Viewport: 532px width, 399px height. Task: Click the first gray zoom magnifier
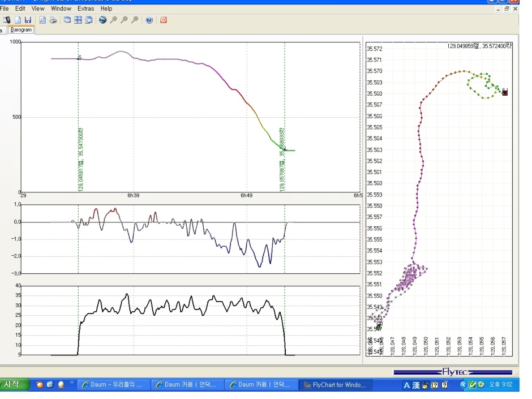click(x=114, y=20)
